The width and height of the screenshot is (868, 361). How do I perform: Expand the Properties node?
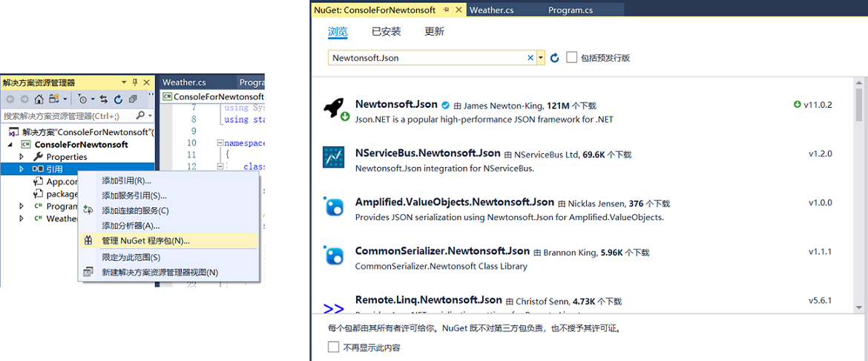[22, 157]
